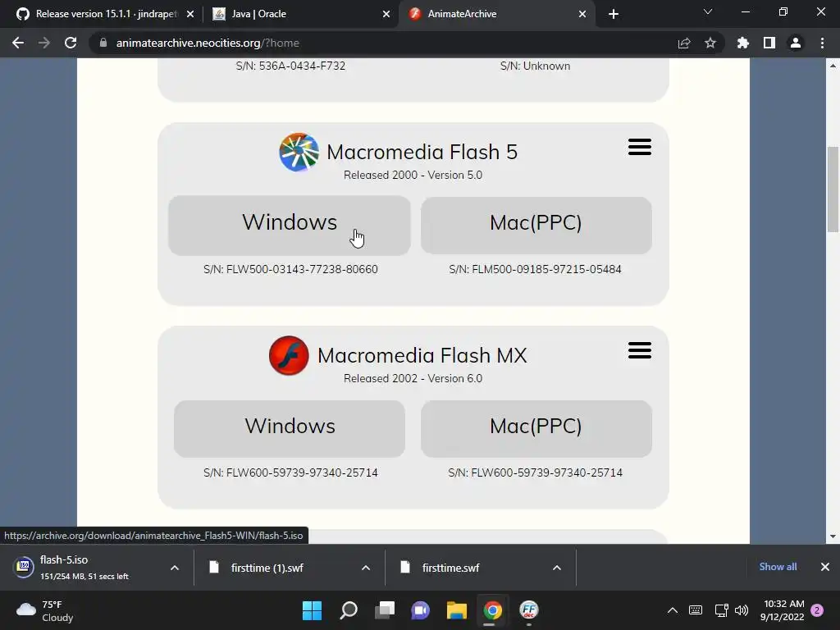Expand options for flash-5.iso download
840x630 pixels.
(x=174, y=568)
